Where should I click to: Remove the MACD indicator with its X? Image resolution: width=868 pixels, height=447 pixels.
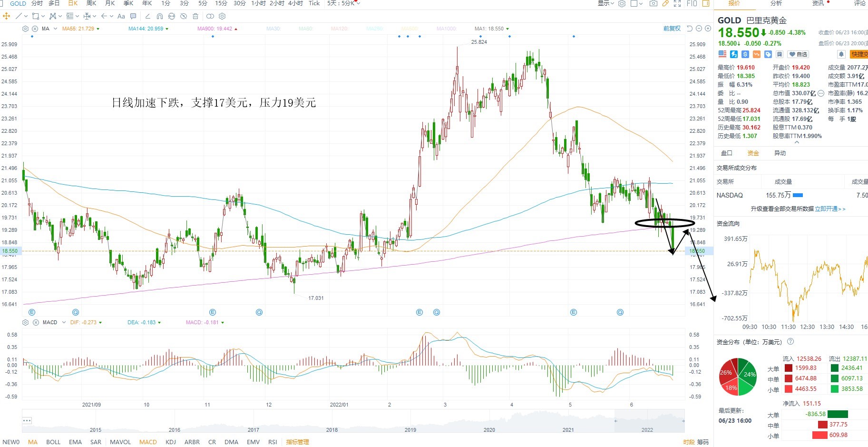click(x=35, y=322)
